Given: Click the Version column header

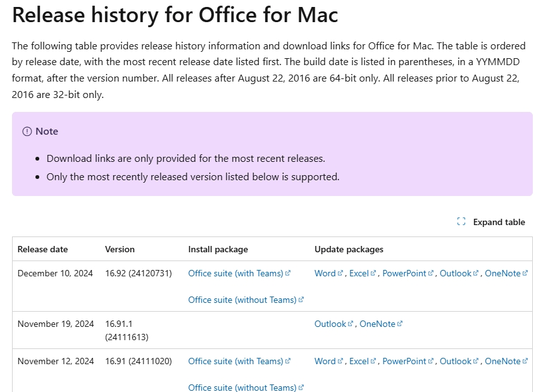Looking at the screenshot, I should pyautogui.click(x=120, y=249).
